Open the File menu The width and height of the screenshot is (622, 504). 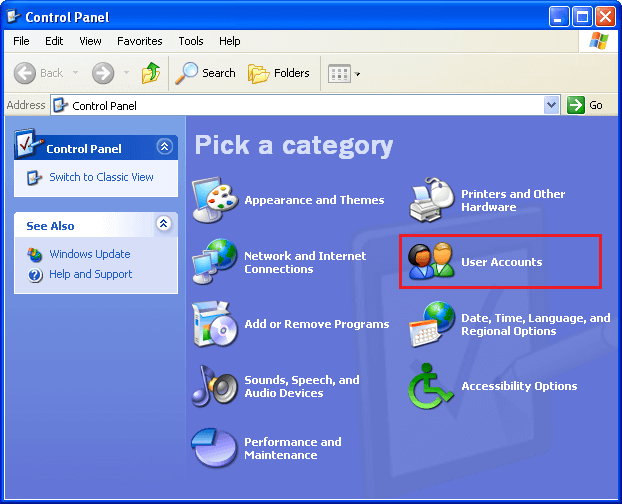pos(21,41)
